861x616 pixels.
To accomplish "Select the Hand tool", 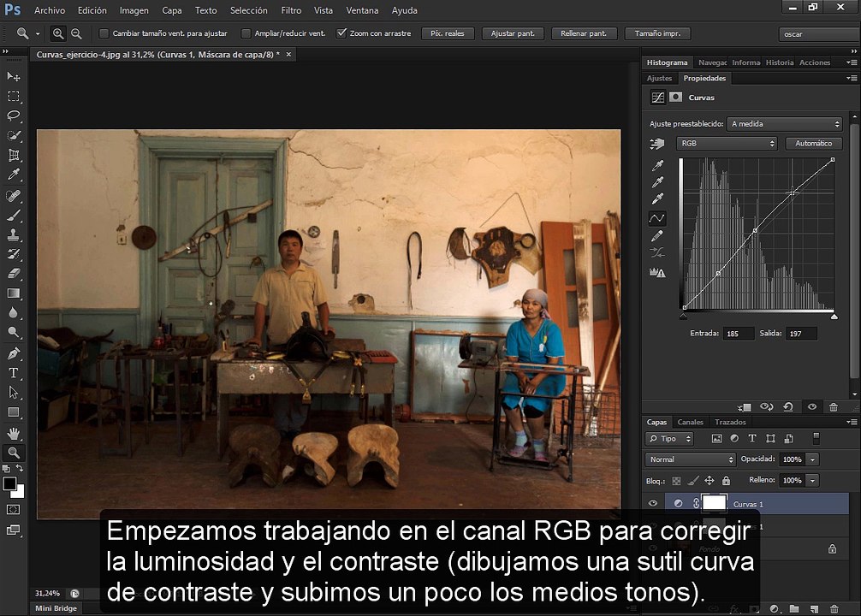I will 13,433.
